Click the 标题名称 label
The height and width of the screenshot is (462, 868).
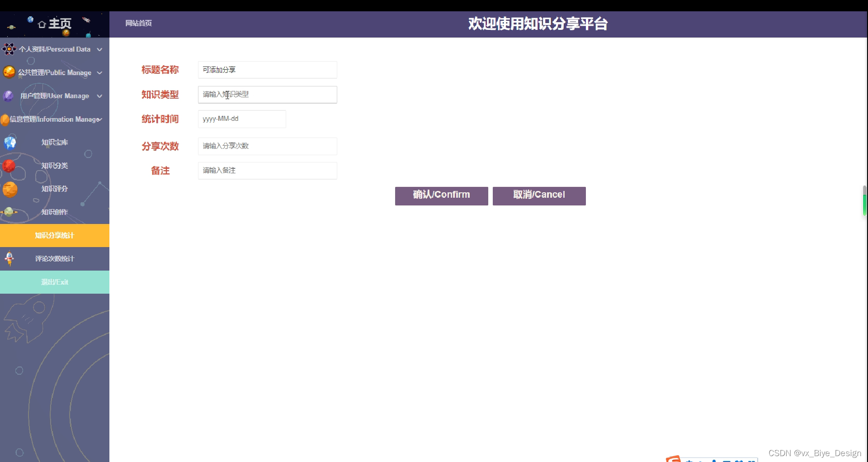[x=160, y=70]
